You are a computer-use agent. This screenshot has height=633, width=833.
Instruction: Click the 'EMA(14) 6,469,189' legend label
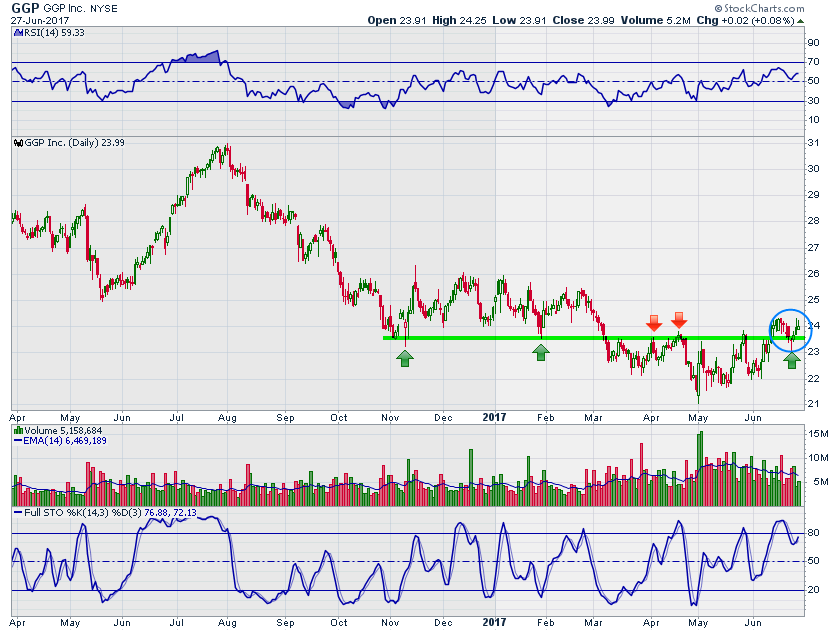point(65,441)
